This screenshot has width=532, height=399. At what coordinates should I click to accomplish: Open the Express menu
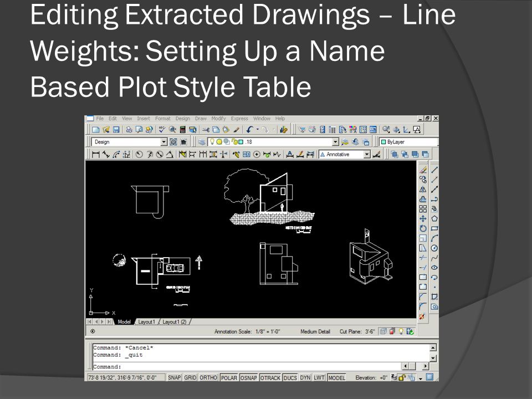point(239,119)
